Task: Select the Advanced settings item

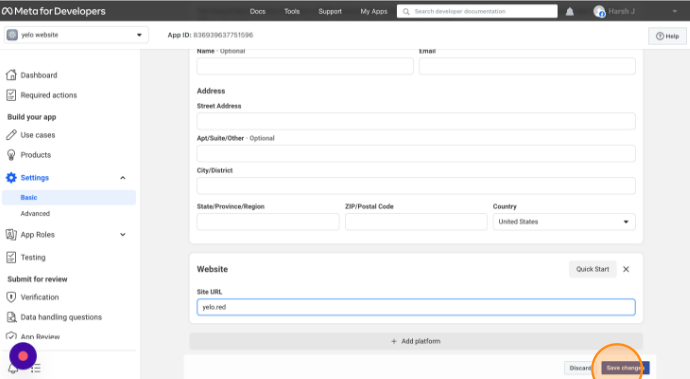Action: tap(35, 213)
